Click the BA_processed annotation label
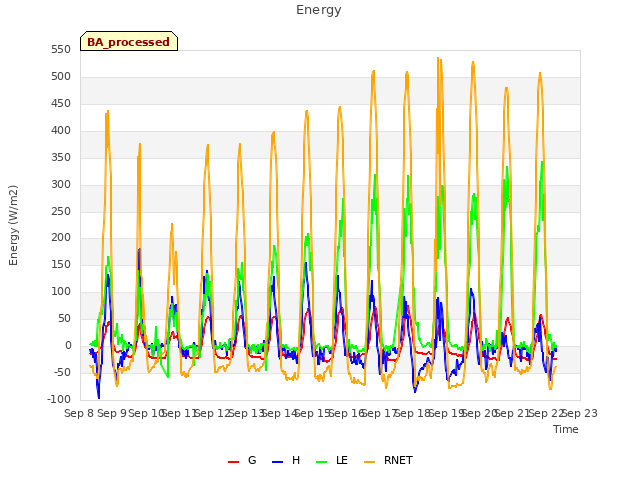 point(129,42)
